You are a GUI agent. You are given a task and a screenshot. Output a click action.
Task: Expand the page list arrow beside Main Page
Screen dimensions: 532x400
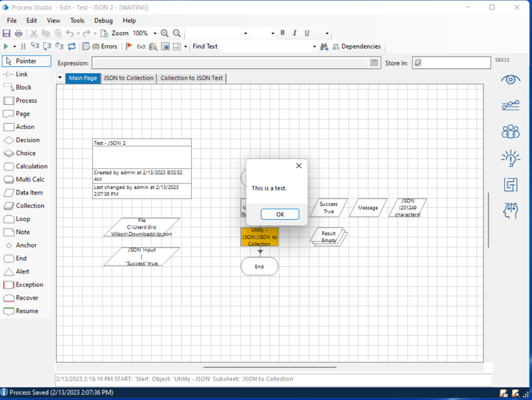click(60, 78)
